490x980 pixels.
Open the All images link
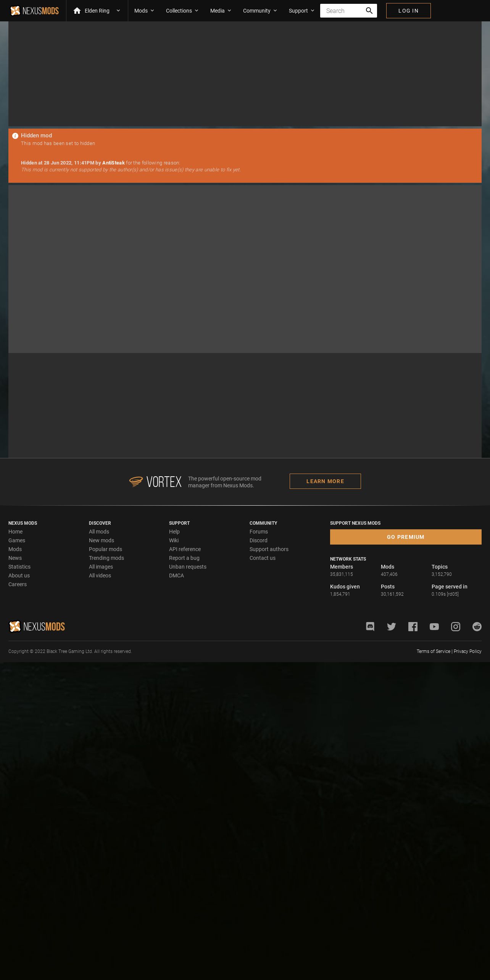point(101,567)
